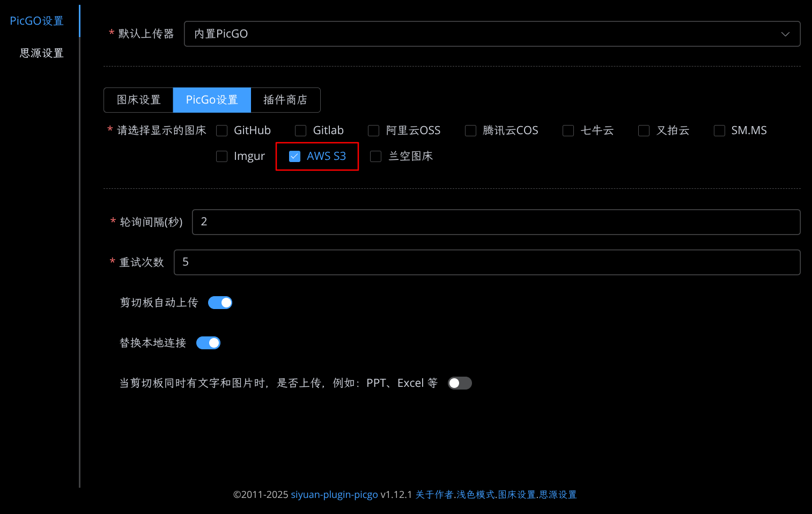Image resolution: width=812 pixels, height=514 pixels.
Task: Tick the Gitlab checkbox
Action: (x=301, y=130)
